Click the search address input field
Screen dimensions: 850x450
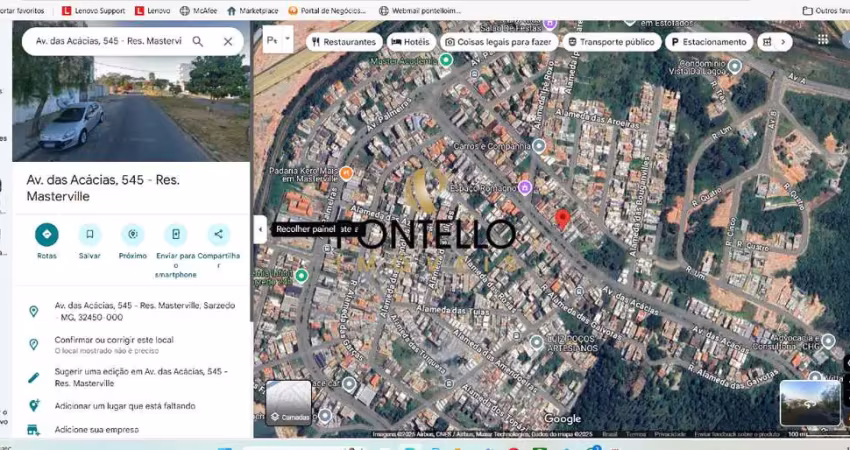tap(108, 41)
